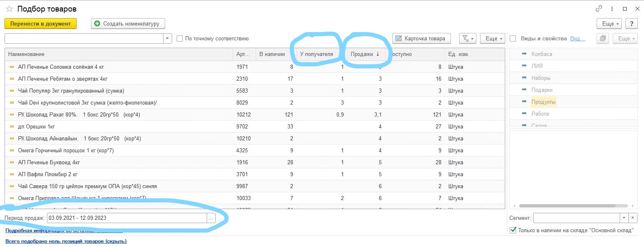Expand the Еще menu beside the filter button
This screenshot has height=247, width=644.
coord(492,38)
